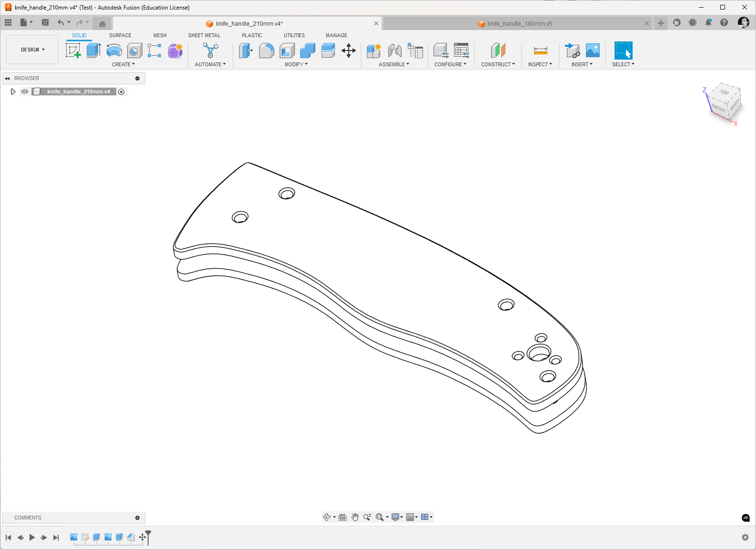Open the CONSTRUCT dropdown menu
The width and height of the screenshot is (756, 550).
[x=498, y=64]
